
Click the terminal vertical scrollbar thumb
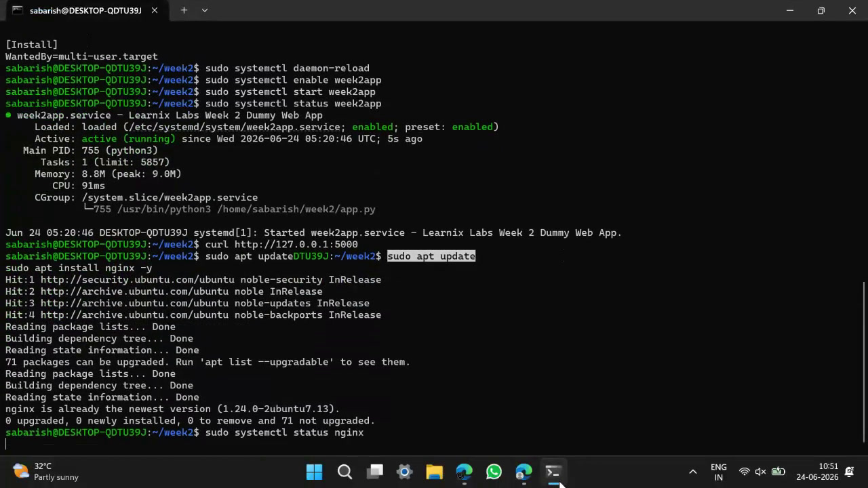(x=864, y=363)
